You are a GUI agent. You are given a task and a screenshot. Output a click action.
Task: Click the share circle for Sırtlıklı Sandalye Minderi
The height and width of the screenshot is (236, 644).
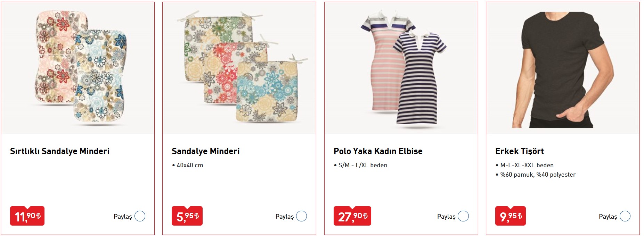point(140,216)
